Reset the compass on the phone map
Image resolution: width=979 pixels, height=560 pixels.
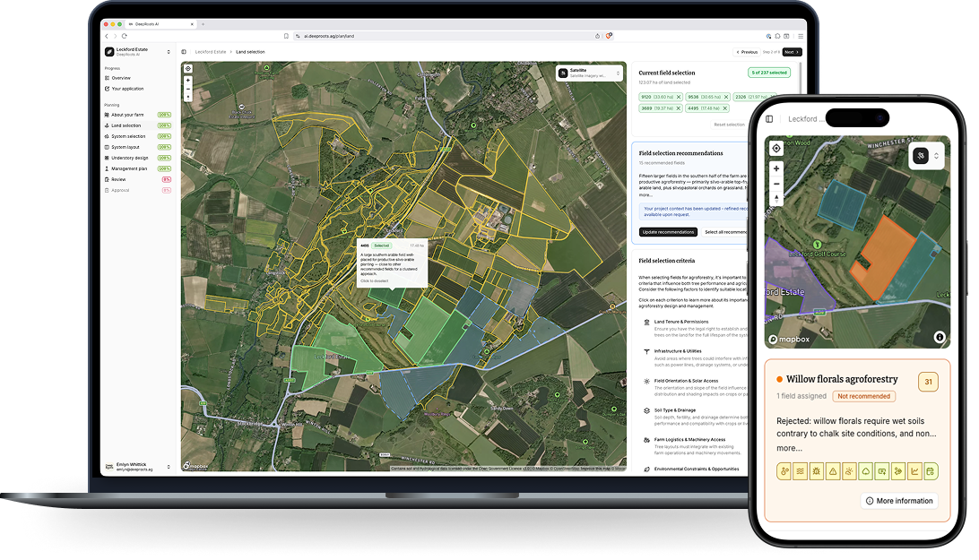[x=776, y=199]
